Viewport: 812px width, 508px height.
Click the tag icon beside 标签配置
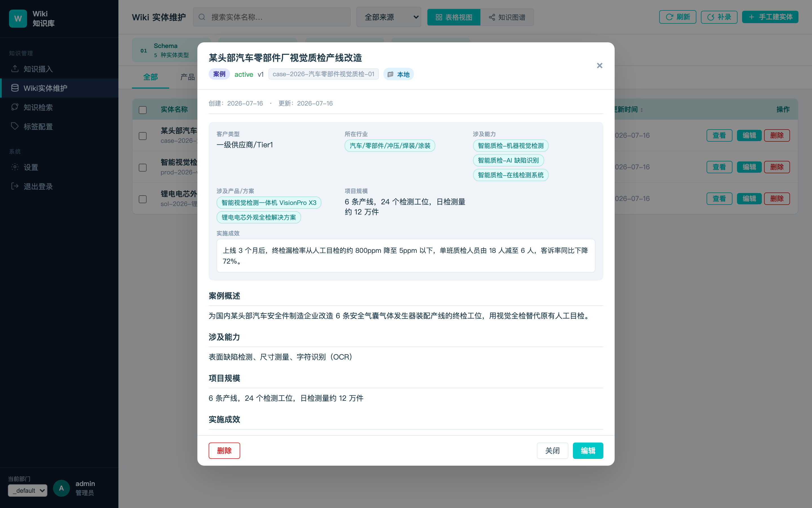pos(15,126)
